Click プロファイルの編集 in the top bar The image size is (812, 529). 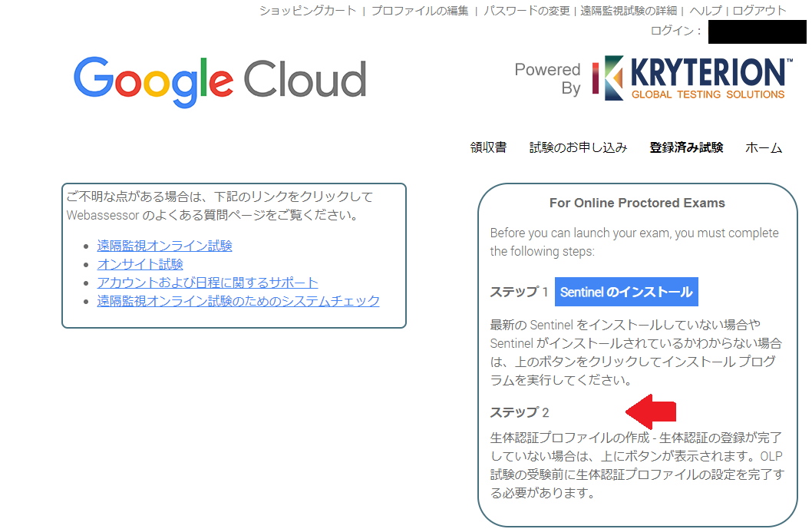[x=420, y=10]
